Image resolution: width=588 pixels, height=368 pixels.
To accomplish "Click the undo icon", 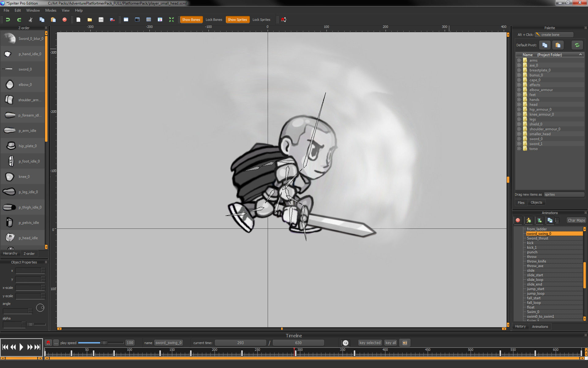I will pyautogui.click(x=8, y=19).
